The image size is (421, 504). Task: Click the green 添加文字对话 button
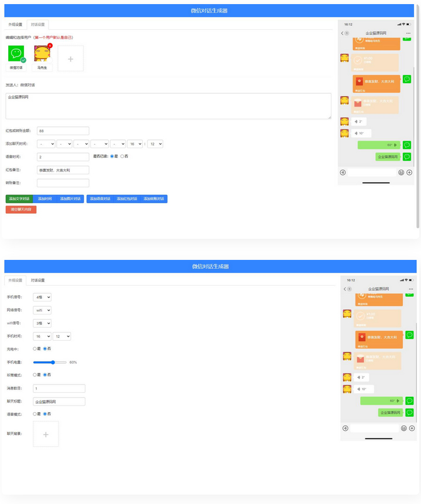[x=19, y=199]
